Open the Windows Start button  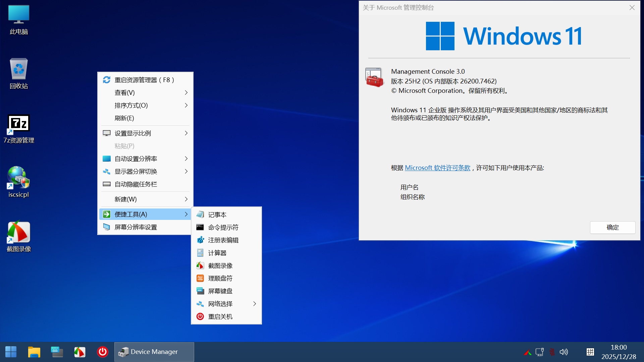coord(11,352)
